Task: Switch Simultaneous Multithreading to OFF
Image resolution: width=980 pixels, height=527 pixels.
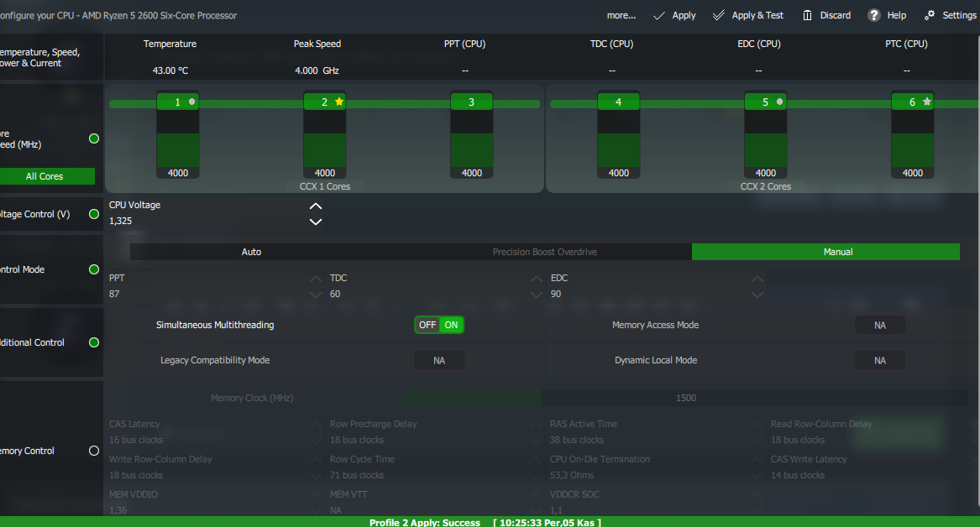Action: (427, 325)
